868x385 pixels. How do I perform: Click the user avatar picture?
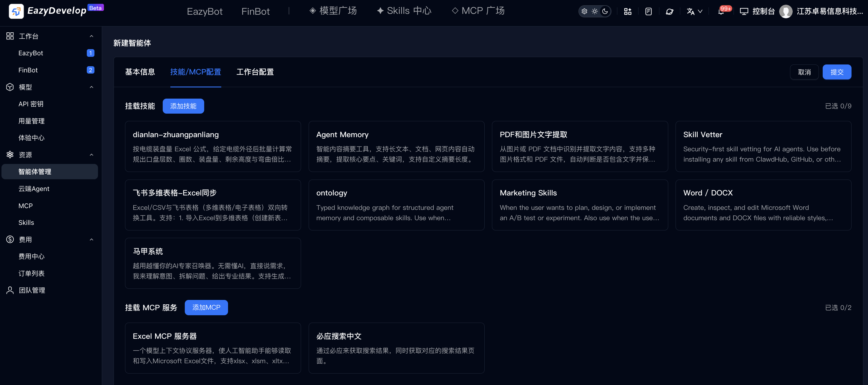click(x=786, y=11)
